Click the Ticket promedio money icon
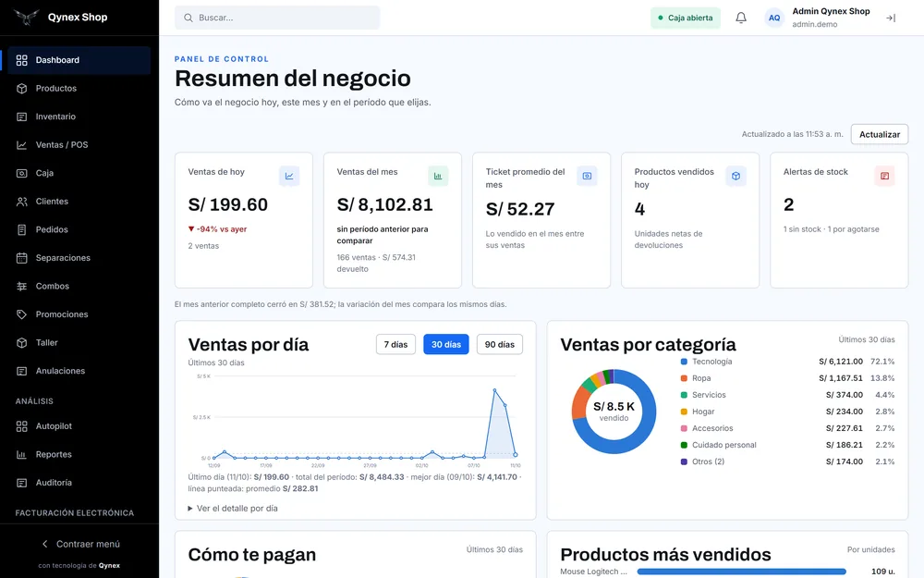The height and width of the screenshot is (578, 924). coord(587,176)
